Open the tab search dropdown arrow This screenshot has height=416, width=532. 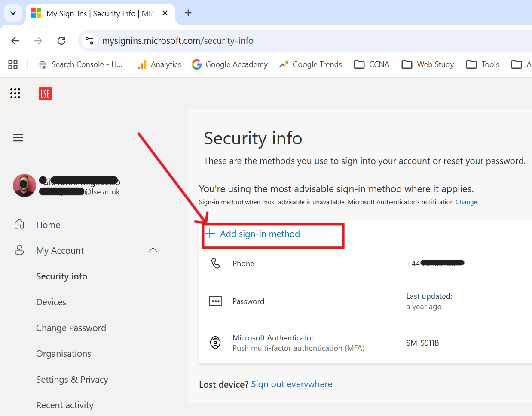pyautogui.click(x=13, y=13)
